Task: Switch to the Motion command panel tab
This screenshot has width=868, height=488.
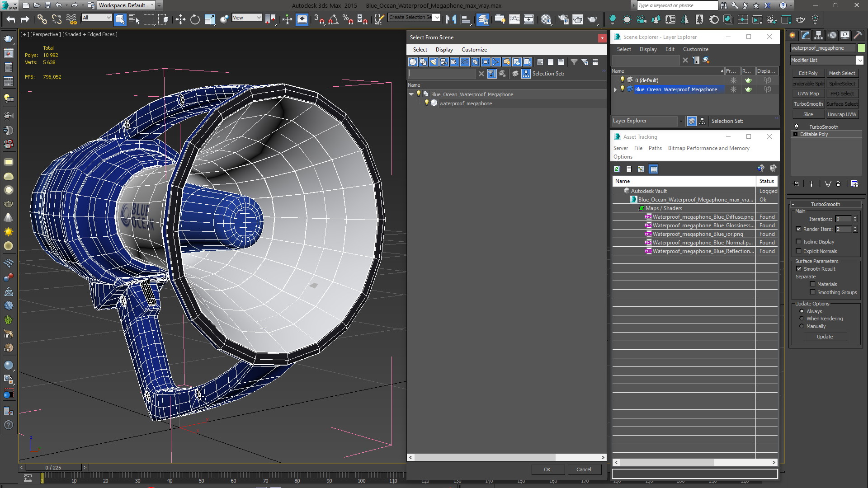Action: pyautogui.click(x=832, y=35)
